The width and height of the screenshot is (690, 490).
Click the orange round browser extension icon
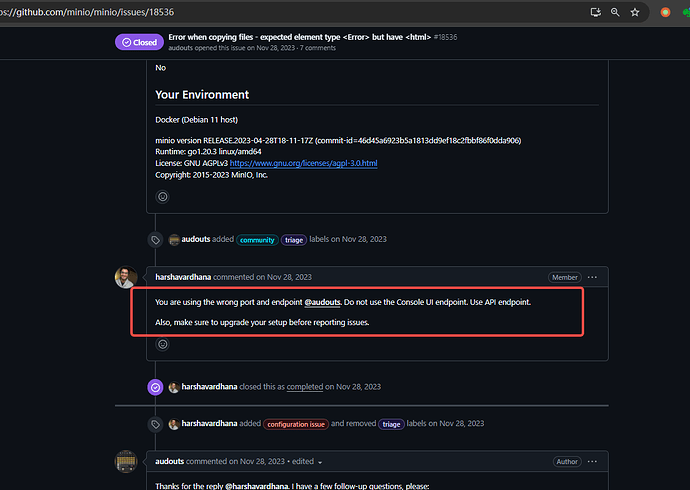(665, 12)
